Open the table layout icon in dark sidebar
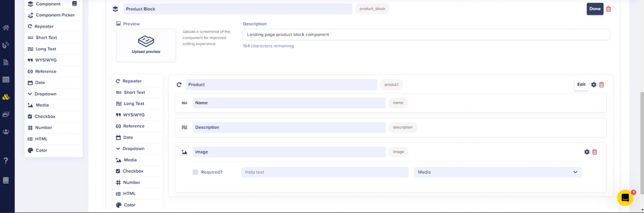The height and width of the screenshot is (213, 644). click(x=6, y=79)
